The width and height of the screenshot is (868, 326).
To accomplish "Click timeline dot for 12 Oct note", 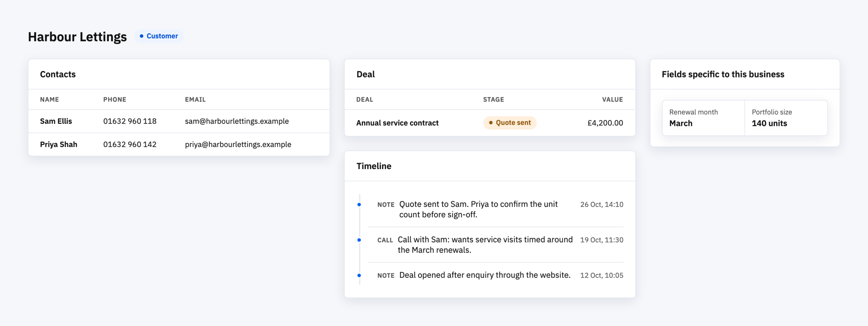I will (359, 275).
